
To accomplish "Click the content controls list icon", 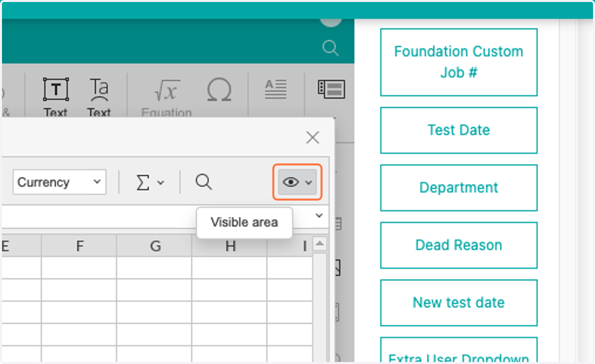I will point(331,90).
